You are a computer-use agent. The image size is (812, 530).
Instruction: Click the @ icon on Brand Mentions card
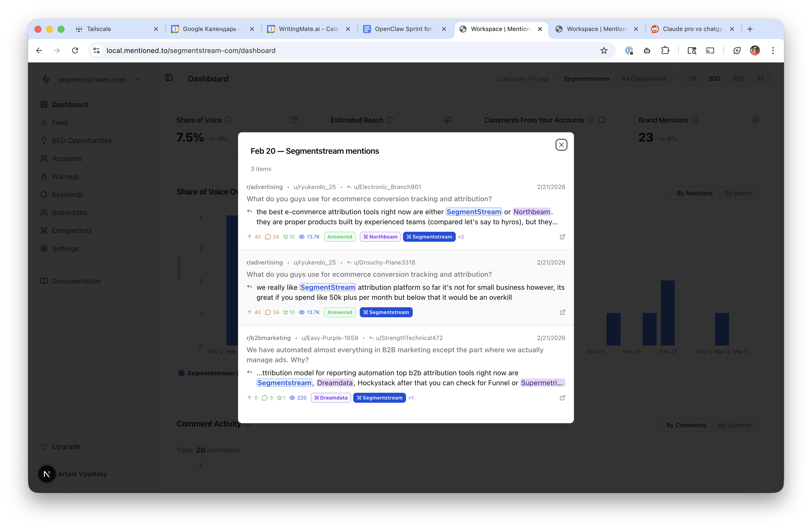pos(756,120)
